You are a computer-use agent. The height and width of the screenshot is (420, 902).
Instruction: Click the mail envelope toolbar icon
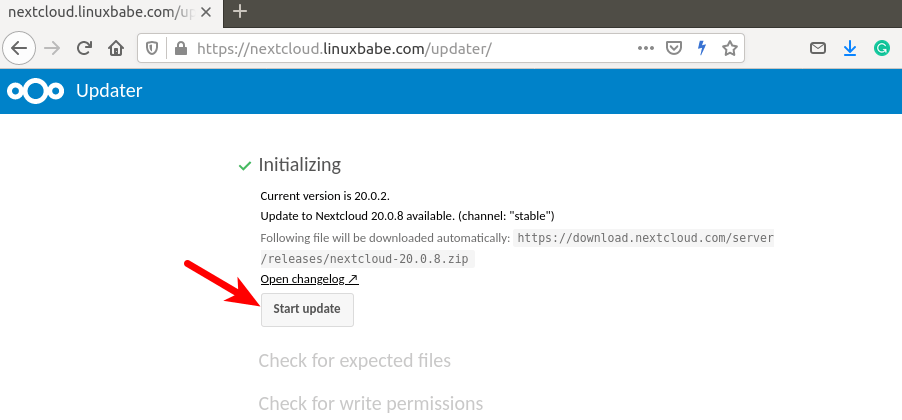pos(818,48)
